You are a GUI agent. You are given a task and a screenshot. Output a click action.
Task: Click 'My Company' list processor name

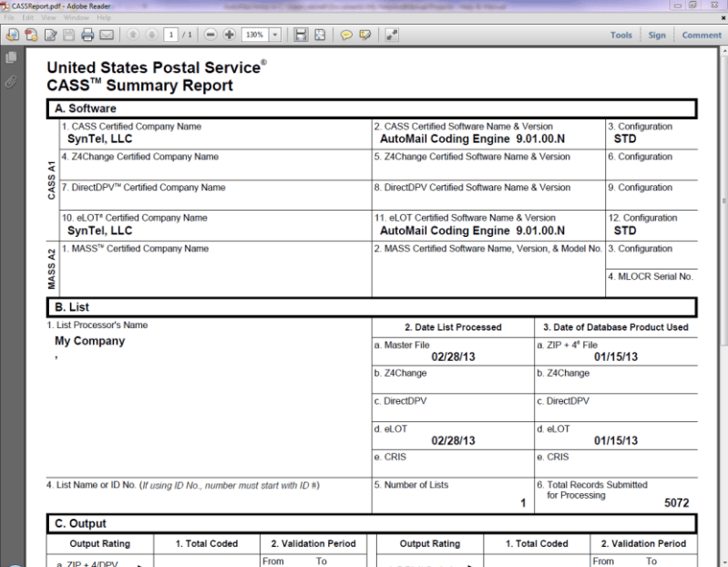(89, 341)
